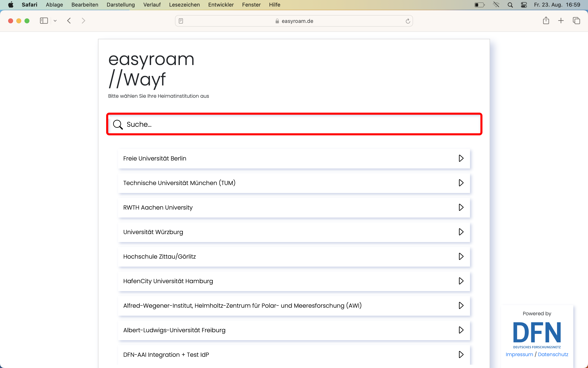Open the Darstellung menu
The image size is (588, 368).
point(120,5)
